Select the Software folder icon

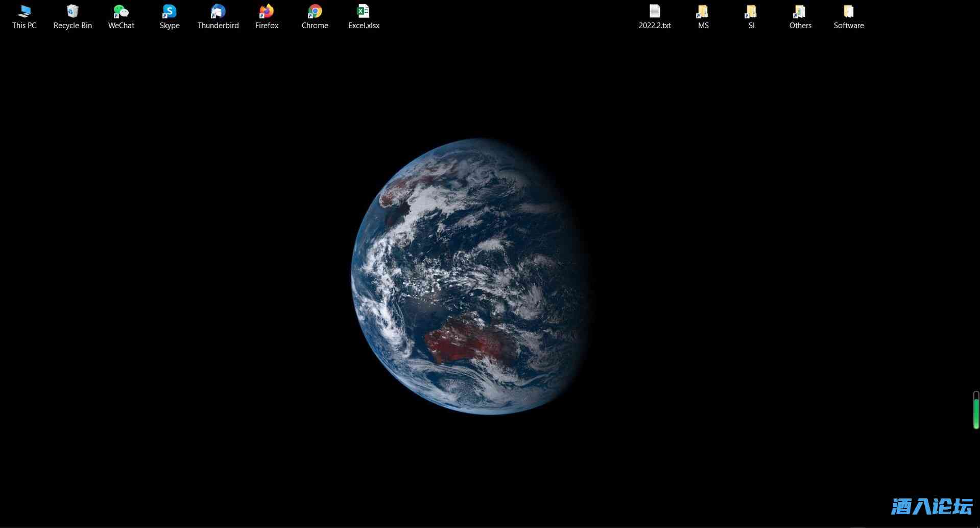848,12
